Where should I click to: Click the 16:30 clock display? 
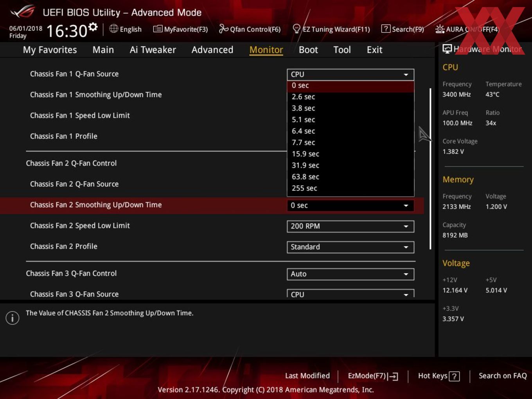click(66, 31)
